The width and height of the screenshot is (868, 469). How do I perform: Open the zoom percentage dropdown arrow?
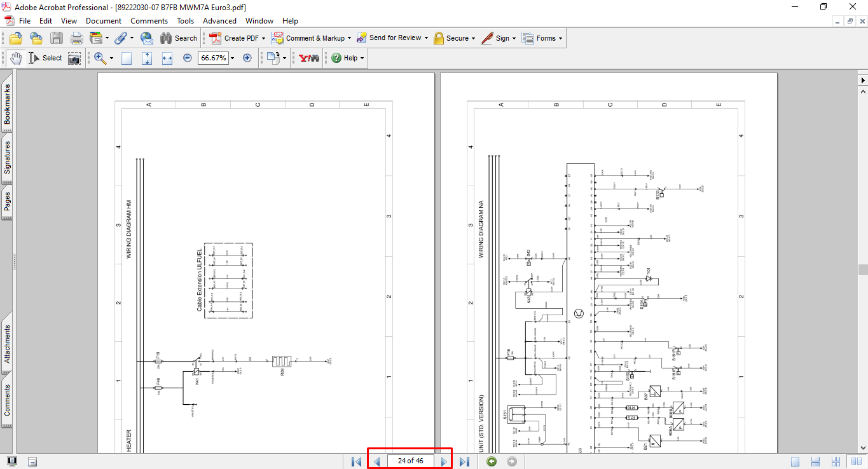pyautogui.click(x=232, y=58)
